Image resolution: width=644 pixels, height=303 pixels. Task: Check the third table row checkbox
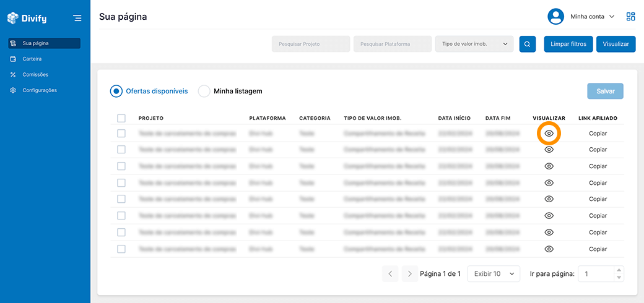click(x=121, y=166)
